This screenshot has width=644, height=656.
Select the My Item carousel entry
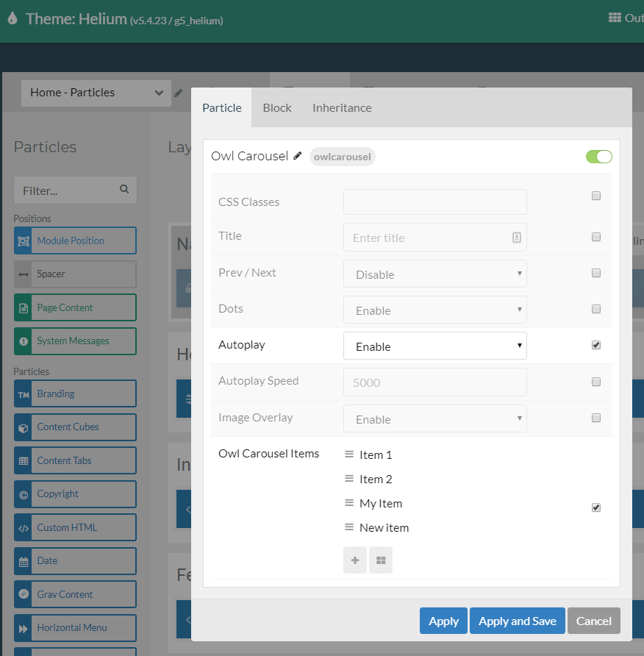pyautogui.click(x=381, y=503)
